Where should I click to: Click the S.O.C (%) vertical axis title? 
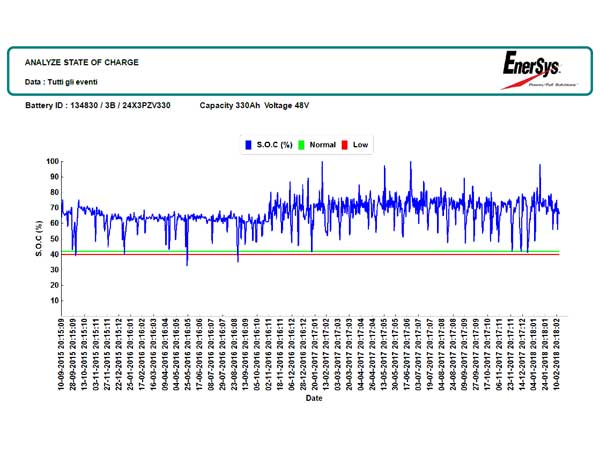pos(38,239)
